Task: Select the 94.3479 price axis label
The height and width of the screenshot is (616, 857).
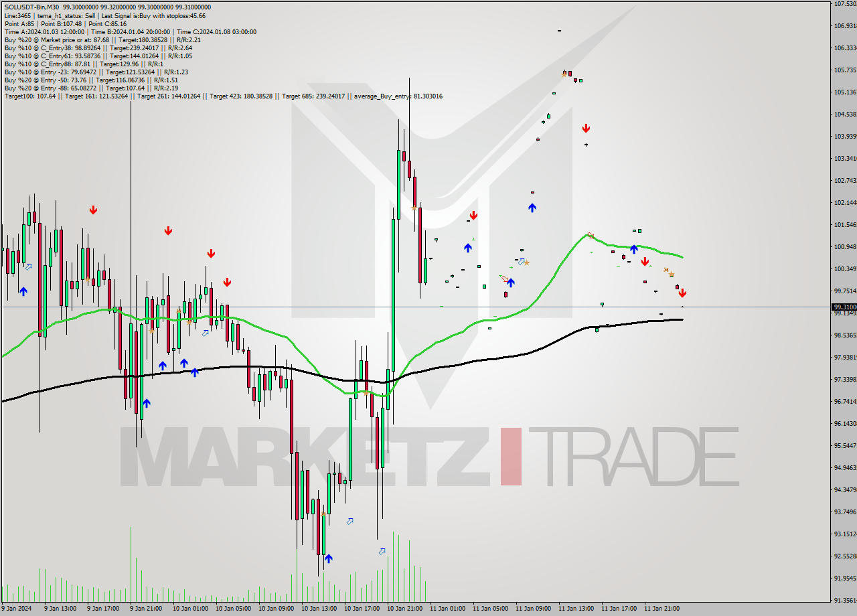Action: tap(845, 489)
